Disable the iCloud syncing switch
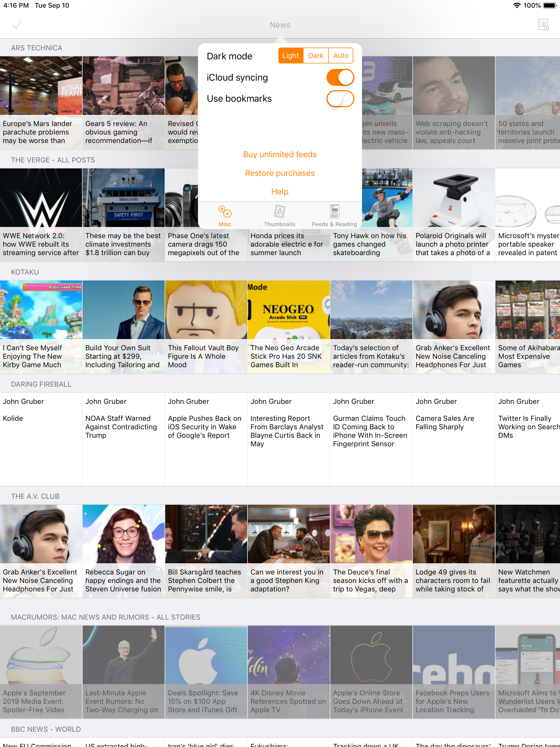 (x=340, y=78)
